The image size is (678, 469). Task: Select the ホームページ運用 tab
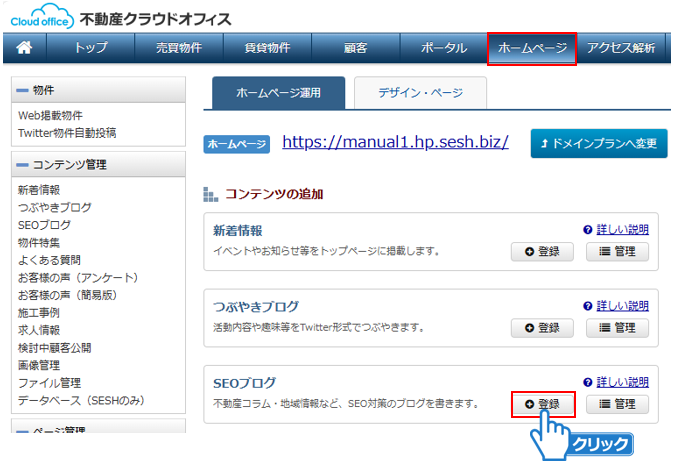pos(278,93)
